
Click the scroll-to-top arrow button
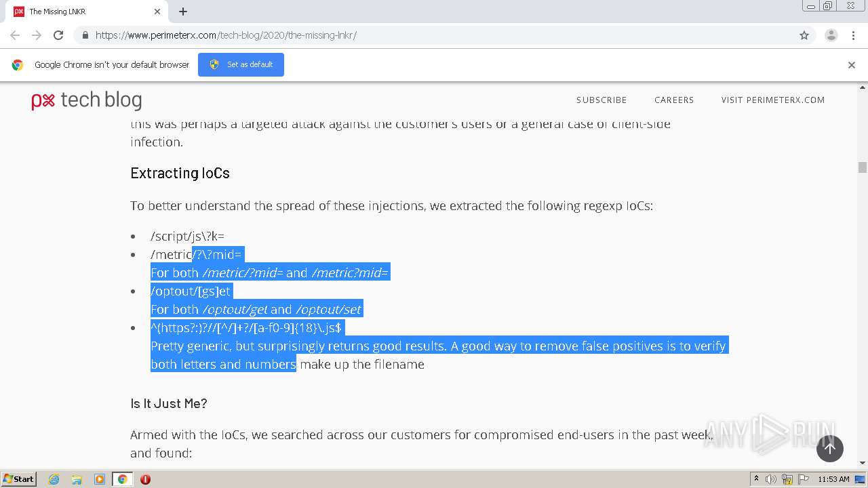coord(830,449)
